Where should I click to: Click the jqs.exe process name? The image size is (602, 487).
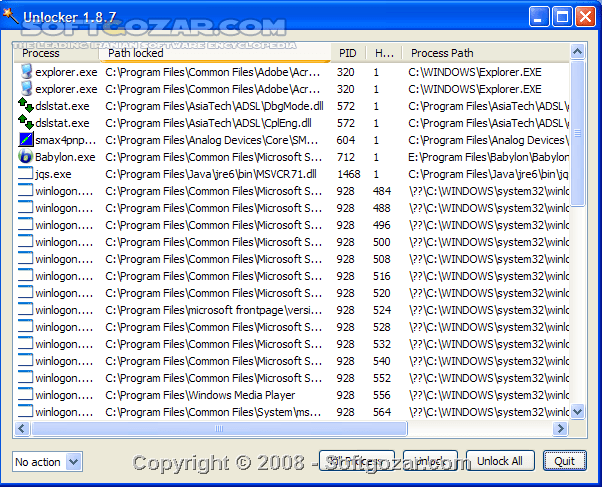(53, 174)
